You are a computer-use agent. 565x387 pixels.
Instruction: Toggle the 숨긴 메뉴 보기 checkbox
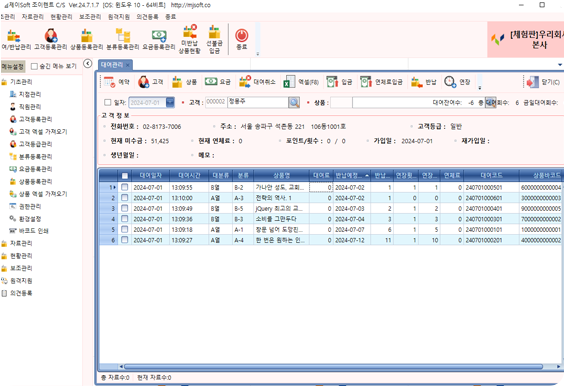point(34,66)
